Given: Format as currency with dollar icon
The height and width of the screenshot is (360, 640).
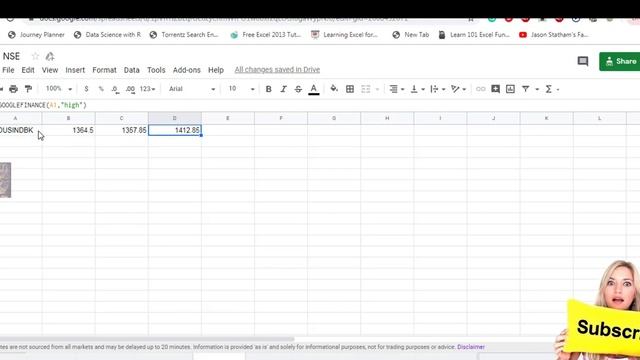Looking at the screenshot, I should pos(86,89).
